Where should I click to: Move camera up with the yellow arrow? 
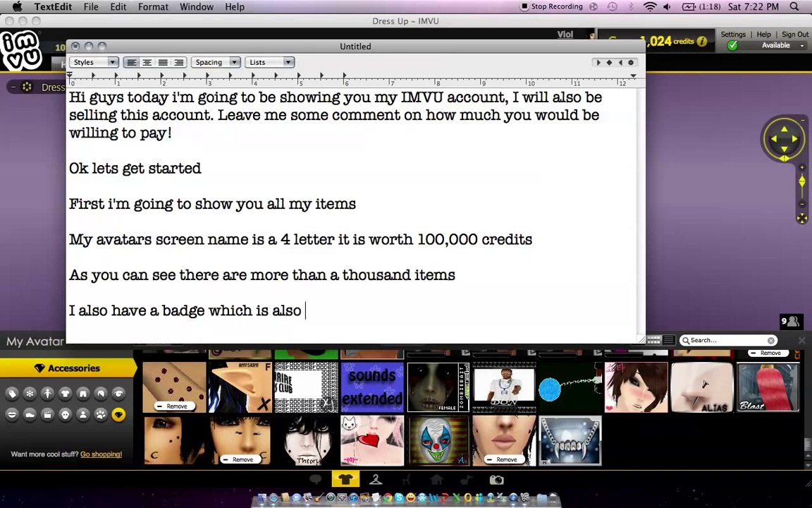point(784,128)
